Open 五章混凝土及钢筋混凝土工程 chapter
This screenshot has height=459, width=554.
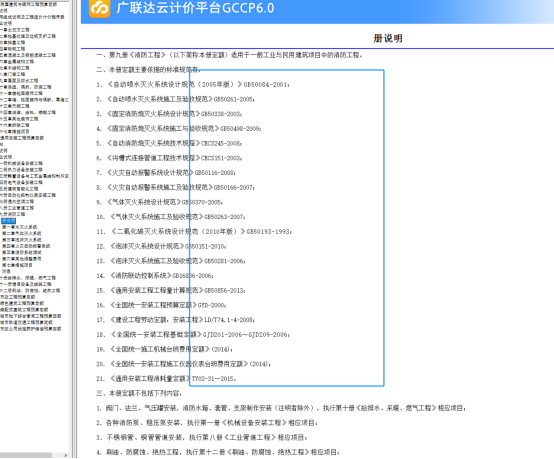tap(28, 55)
